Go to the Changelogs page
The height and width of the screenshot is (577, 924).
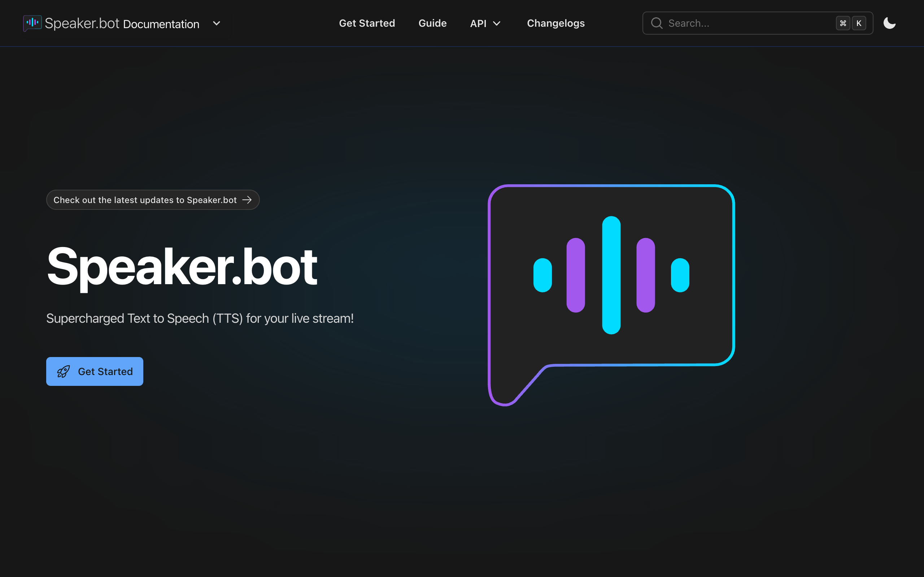point(555,23)
